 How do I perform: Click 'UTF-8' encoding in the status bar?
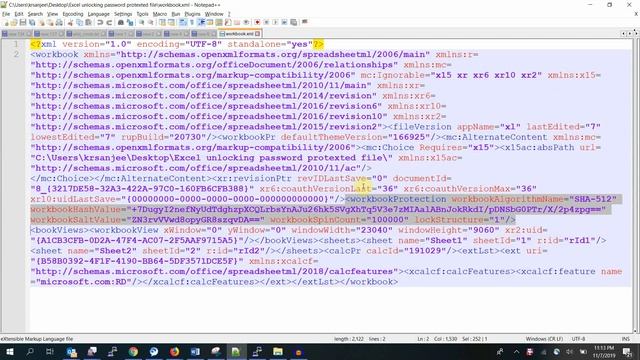click(578, 339)
